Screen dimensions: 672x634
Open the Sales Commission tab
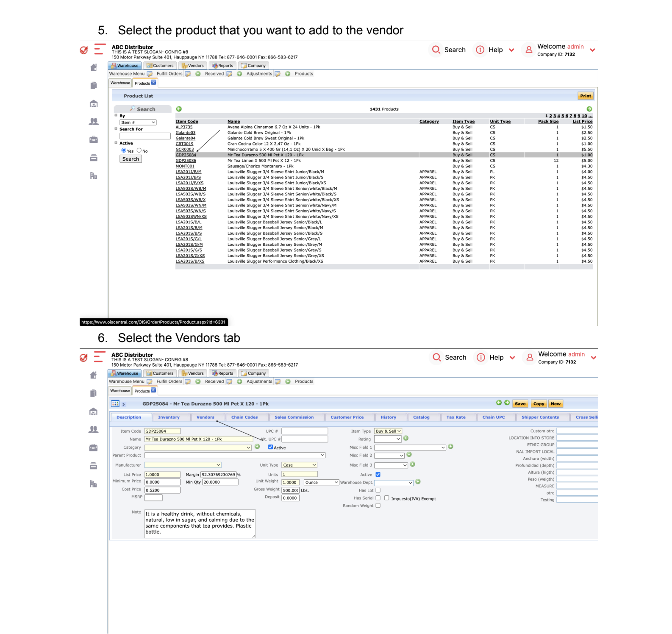(x=294, y=417)
